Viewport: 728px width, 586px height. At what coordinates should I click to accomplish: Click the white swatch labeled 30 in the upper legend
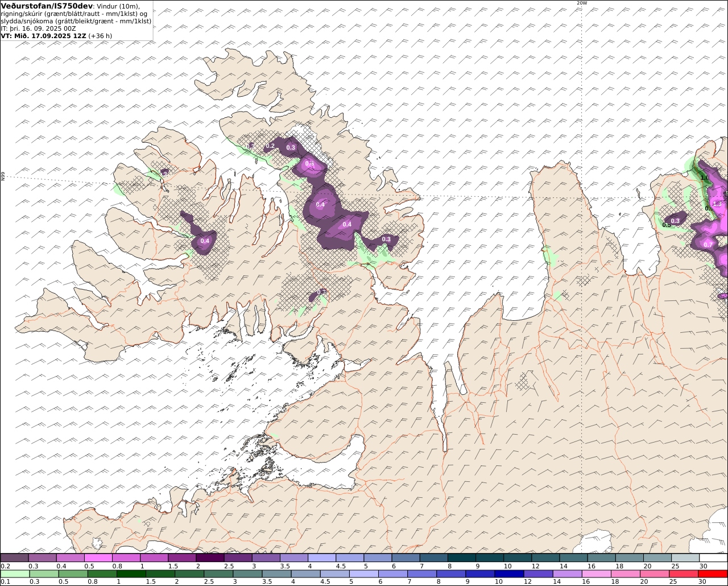tap(713, 558)
